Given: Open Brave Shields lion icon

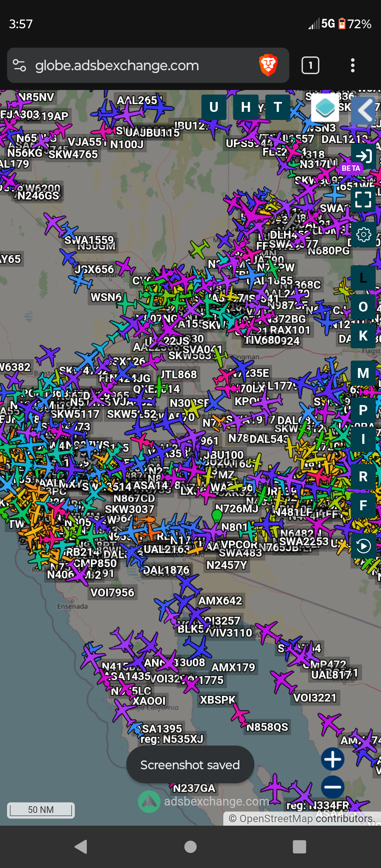Looking at the screenshot, I should [268, 65].
